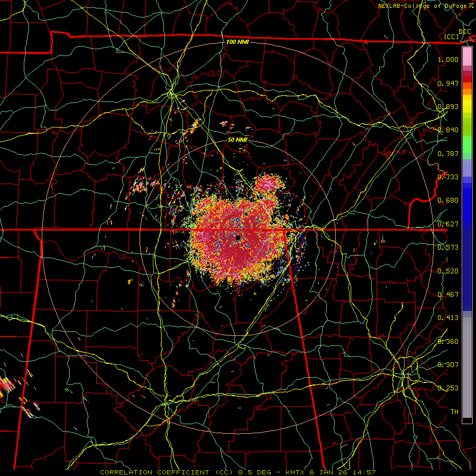Image resolution: width=476 pixels, height=476 pixels.
Task: Click the 50 NMI range ring label
Action: click(x=237, y=140)
